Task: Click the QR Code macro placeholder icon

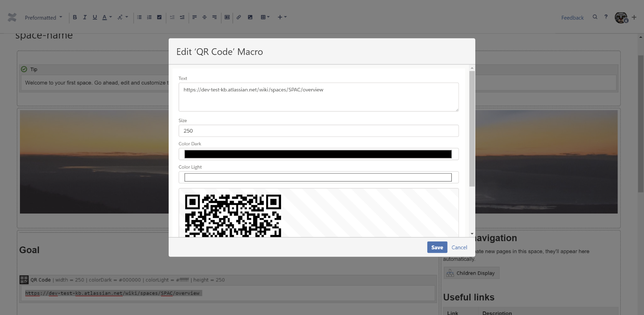Action: click(x=24, y=280)
